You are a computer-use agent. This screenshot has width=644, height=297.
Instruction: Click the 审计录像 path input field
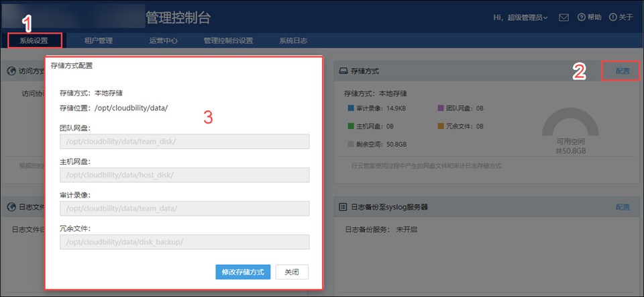pyautogui.click(x=184, y=208)
